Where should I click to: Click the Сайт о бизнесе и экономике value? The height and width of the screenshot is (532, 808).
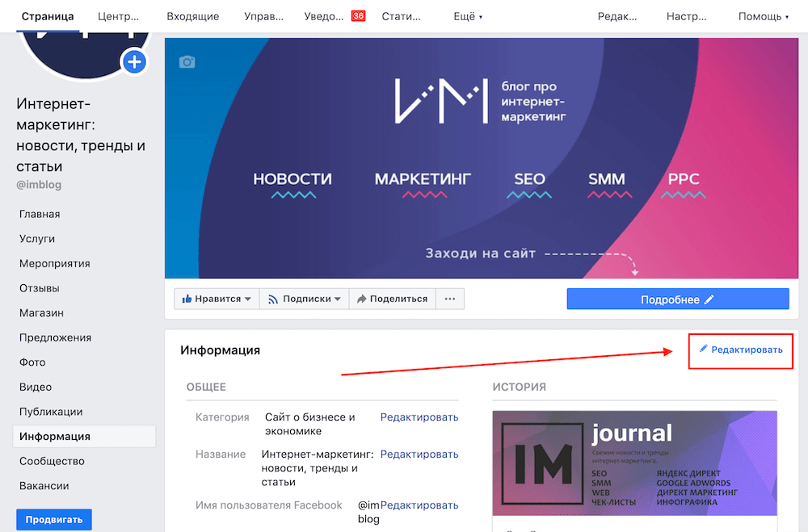(310, 424)
